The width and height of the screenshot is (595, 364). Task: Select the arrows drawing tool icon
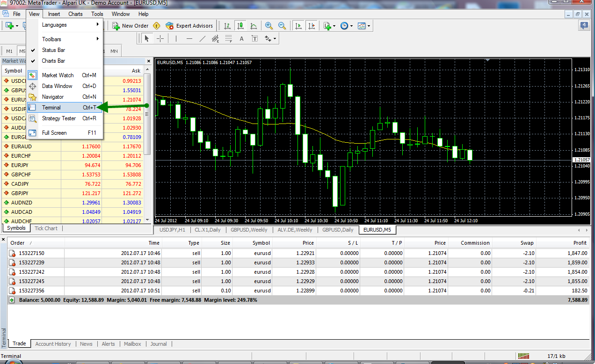[268, 38]
